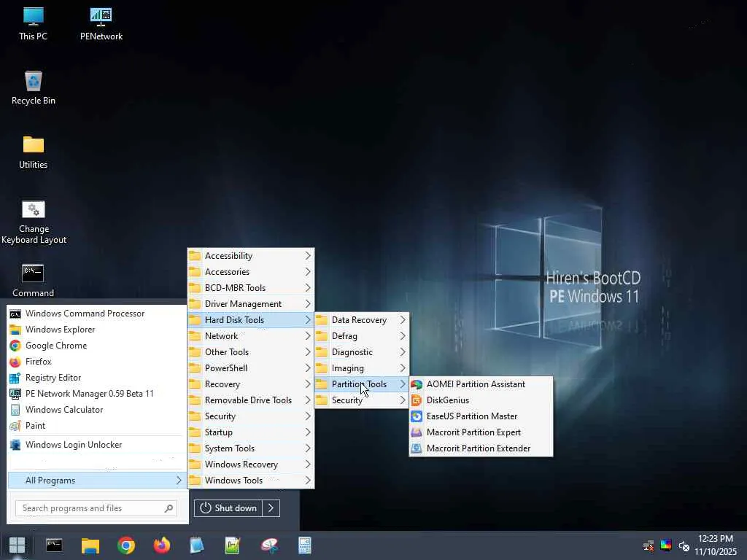The image size is (747, 560).
Task: Expand the Startup folder
Action: coord(251,432)
